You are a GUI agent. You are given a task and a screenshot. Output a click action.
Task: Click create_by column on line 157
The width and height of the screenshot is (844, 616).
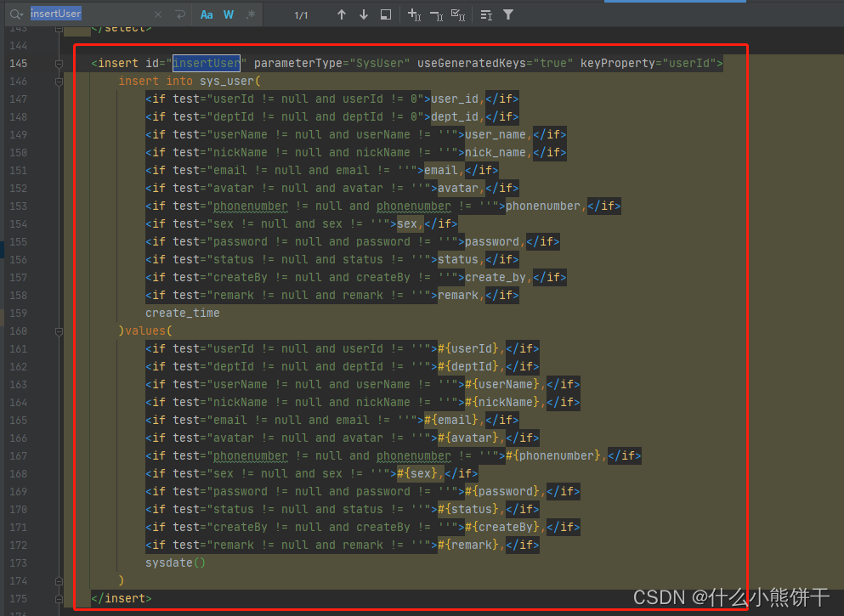click(x=496, y=278)
